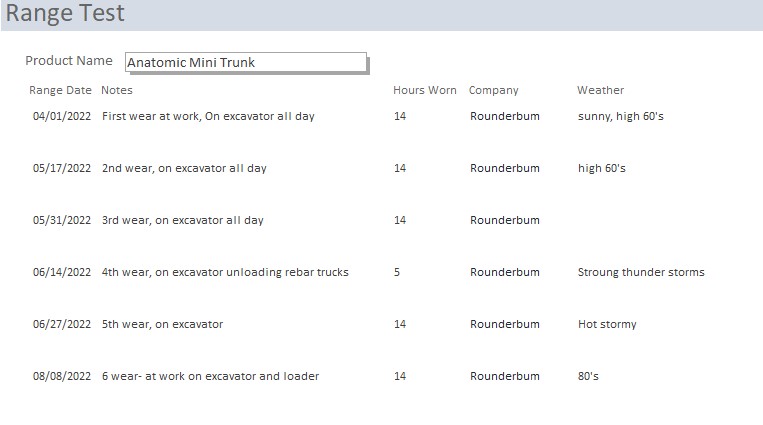
Task: Click the 04/01/2022 range date entry
Action: [62, 116]
